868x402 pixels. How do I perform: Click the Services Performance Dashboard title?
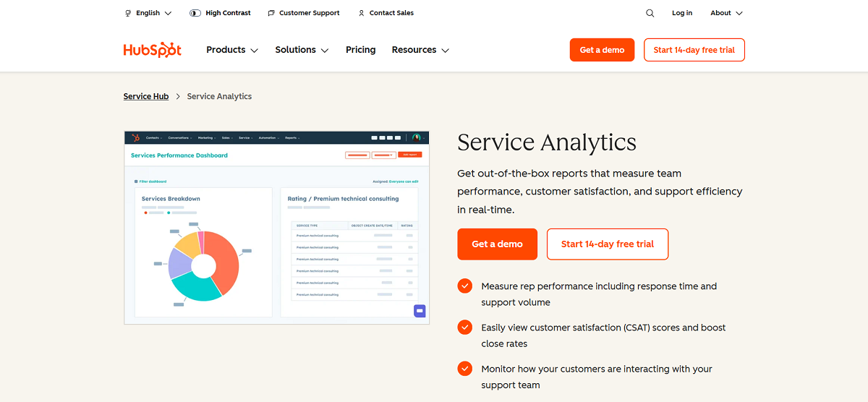[x=179, y=155]
